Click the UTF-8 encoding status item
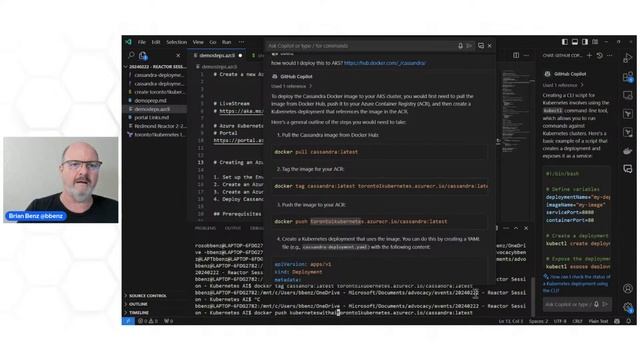Image resolution: width=640 pixels, height=360 pixels. click(560, 321)
